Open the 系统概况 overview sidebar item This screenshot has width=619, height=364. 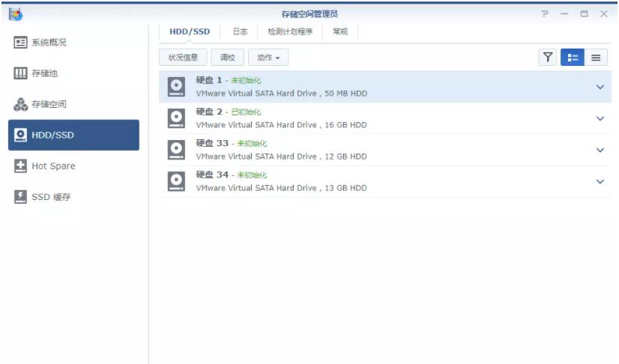tap(73, 43)
